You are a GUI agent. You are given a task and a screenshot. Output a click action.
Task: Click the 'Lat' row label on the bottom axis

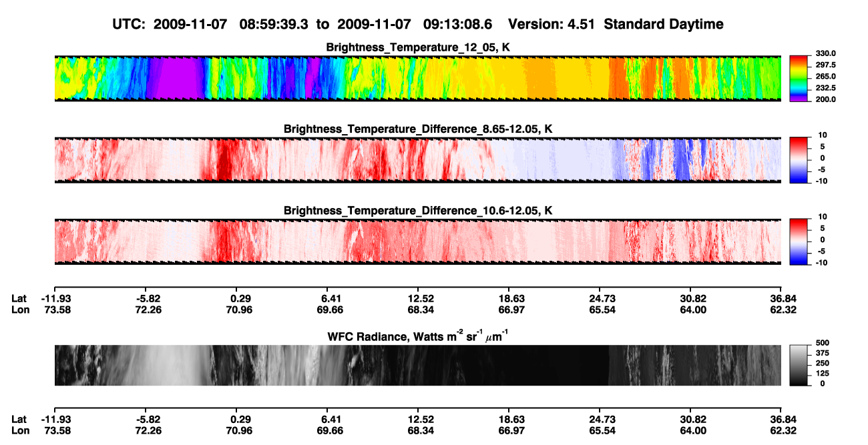(x=18, y=419)
